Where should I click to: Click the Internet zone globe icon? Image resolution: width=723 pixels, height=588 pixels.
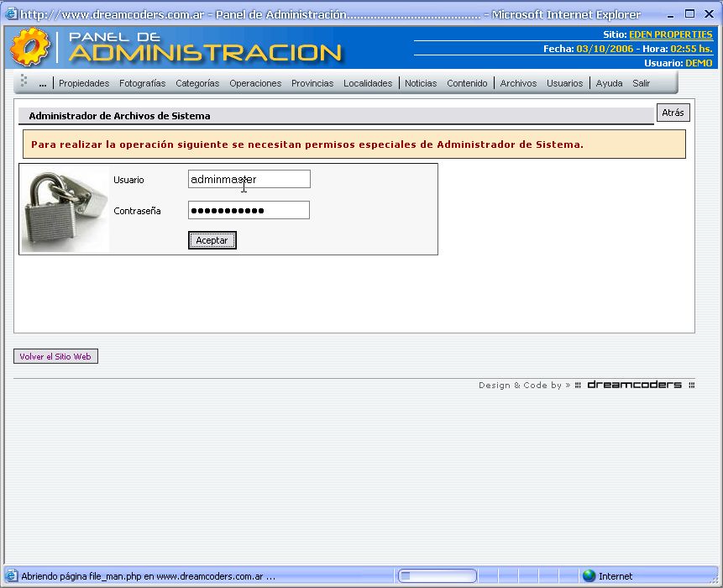pos(589,576)
